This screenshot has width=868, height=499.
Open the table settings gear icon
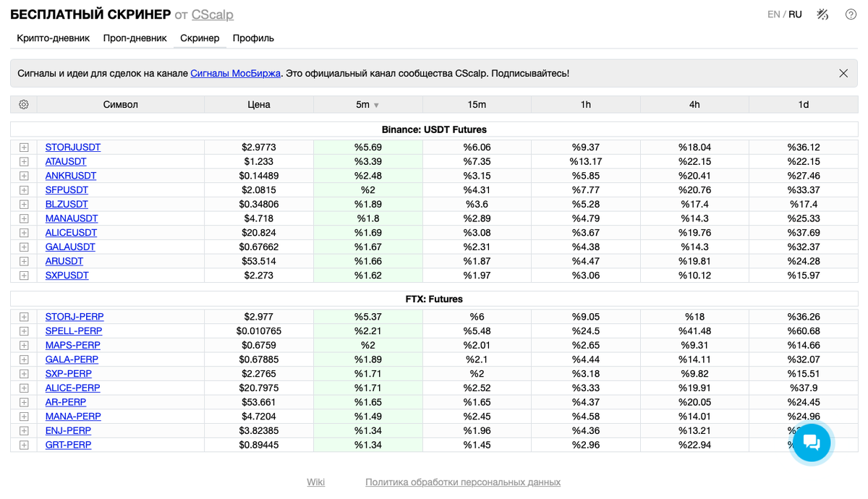pyautogui.click(x=24, y=105)
